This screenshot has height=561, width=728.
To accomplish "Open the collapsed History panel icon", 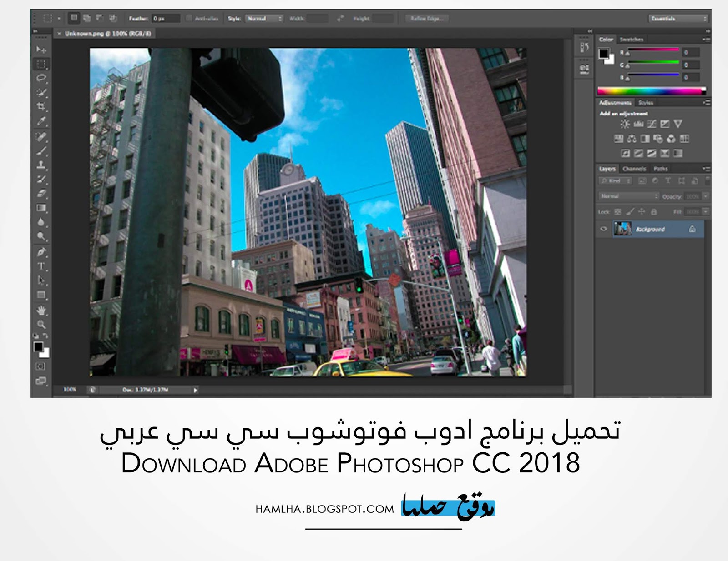I will [x=585, y=47].
